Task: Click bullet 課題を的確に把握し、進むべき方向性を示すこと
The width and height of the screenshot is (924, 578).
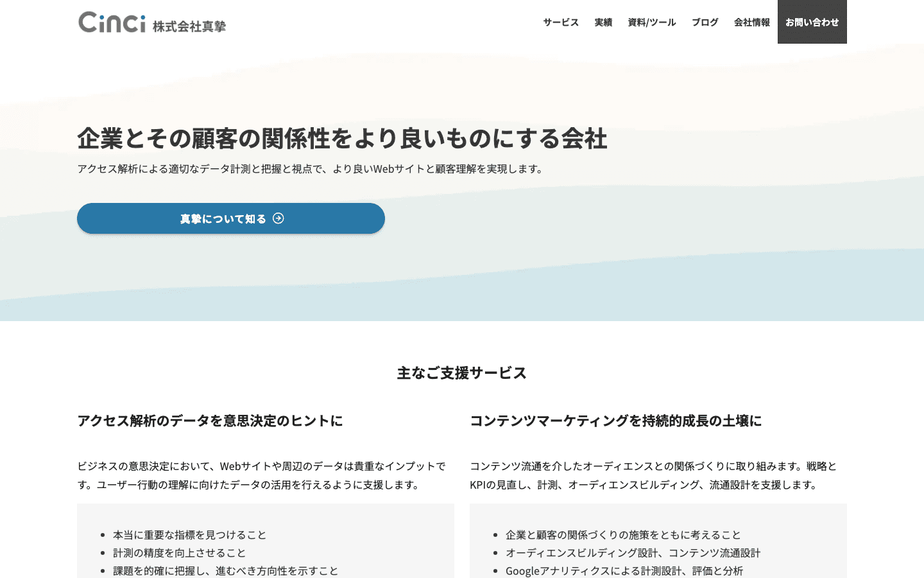Action: (226, 571)
